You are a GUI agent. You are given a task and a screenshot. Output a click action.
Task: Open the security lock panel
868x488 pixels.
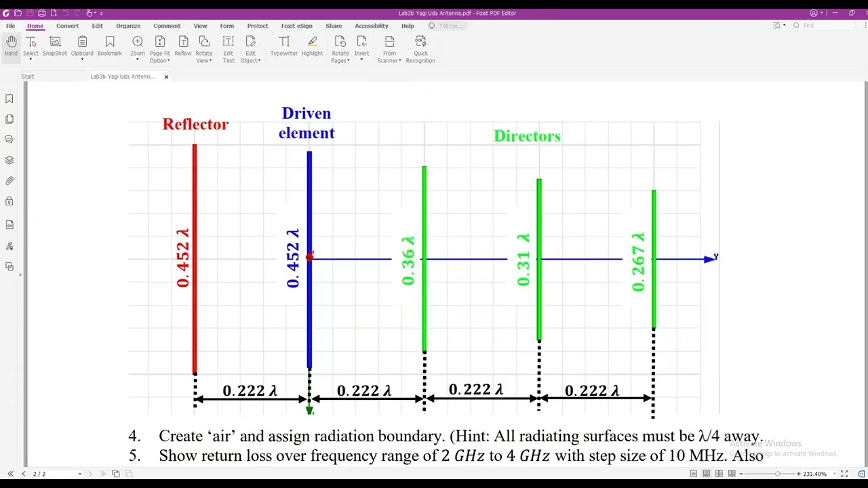pos(9,201)
